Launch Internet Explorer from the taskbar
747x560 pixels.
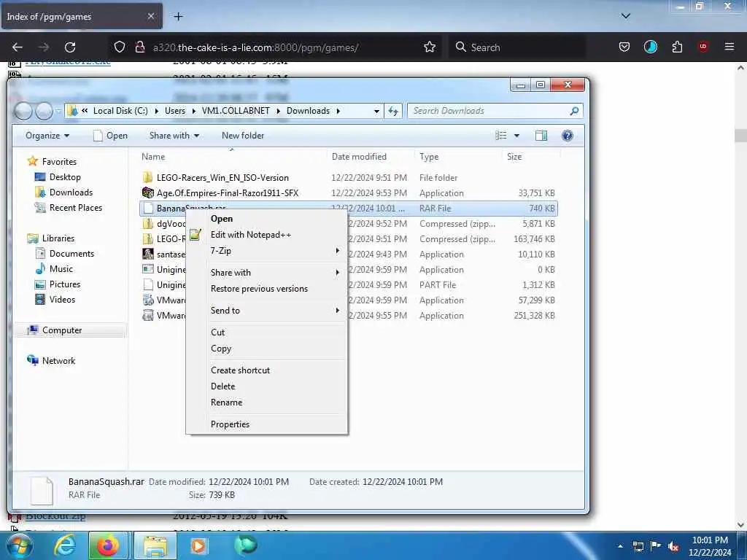[64, 545]
